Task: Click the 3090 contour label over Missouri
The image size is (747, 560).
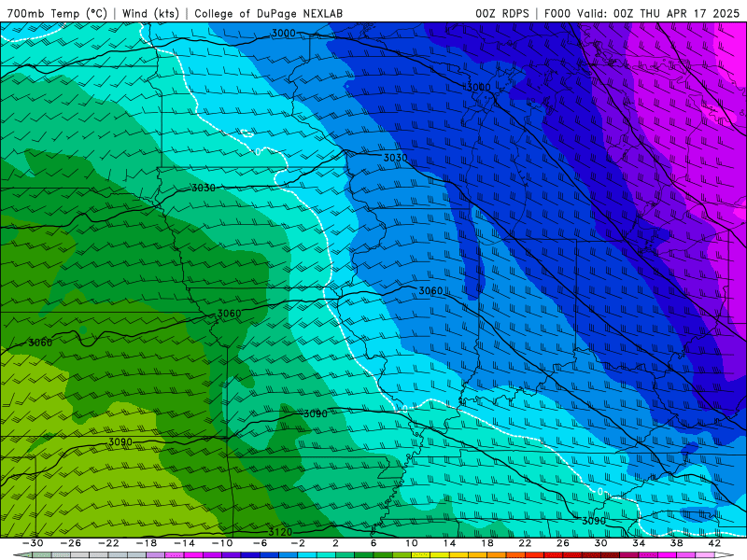Action: [316, 413]
